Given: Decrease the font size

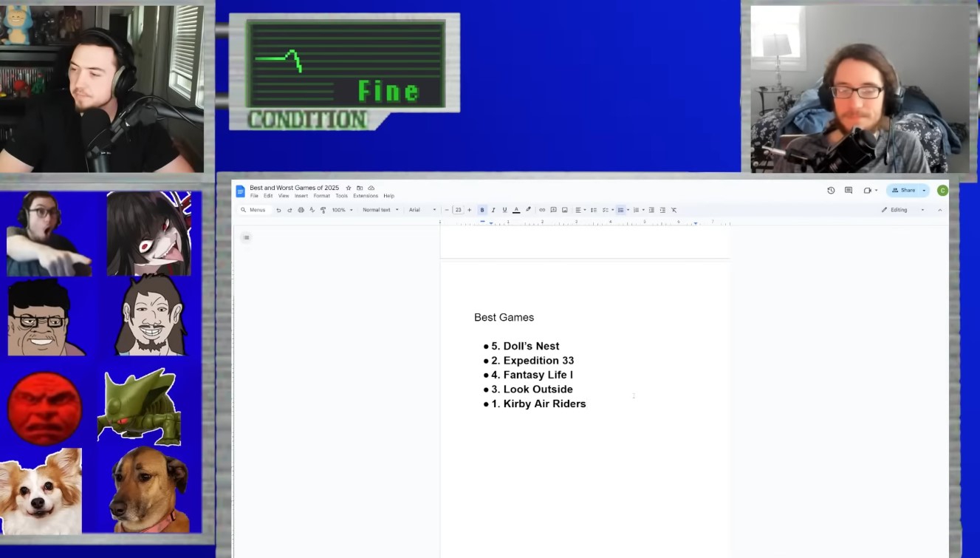Looking at the screenshot, I should (447, 210).
